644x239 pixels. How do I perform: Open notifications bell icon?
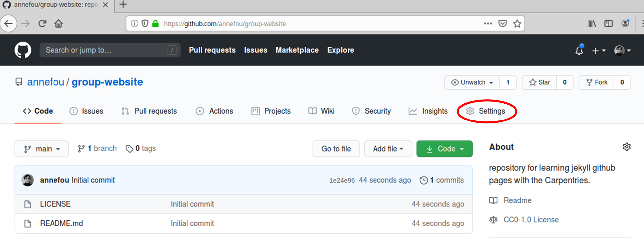tap(579, 50)
